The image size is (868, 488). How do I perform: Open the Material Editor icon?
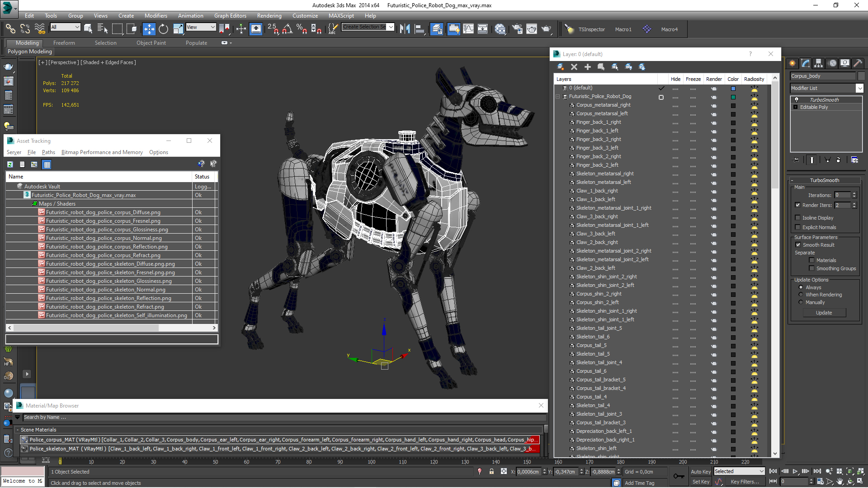point(500,29)
